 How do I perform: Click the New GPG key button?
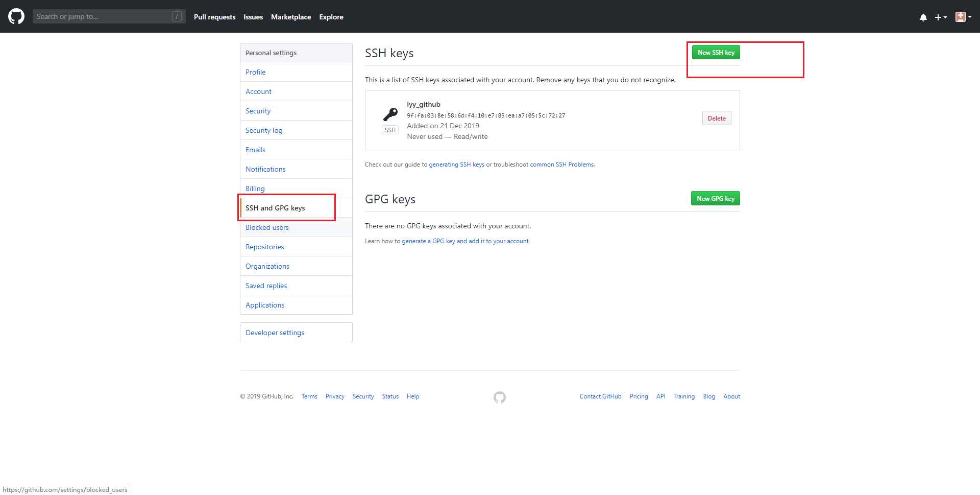pyautogui.click(x=716, y=199)
